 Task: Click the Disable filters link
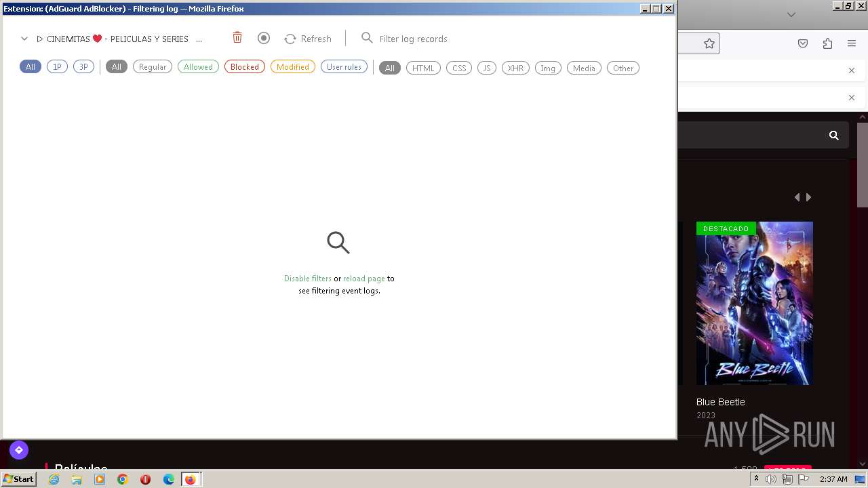[308, 279]
